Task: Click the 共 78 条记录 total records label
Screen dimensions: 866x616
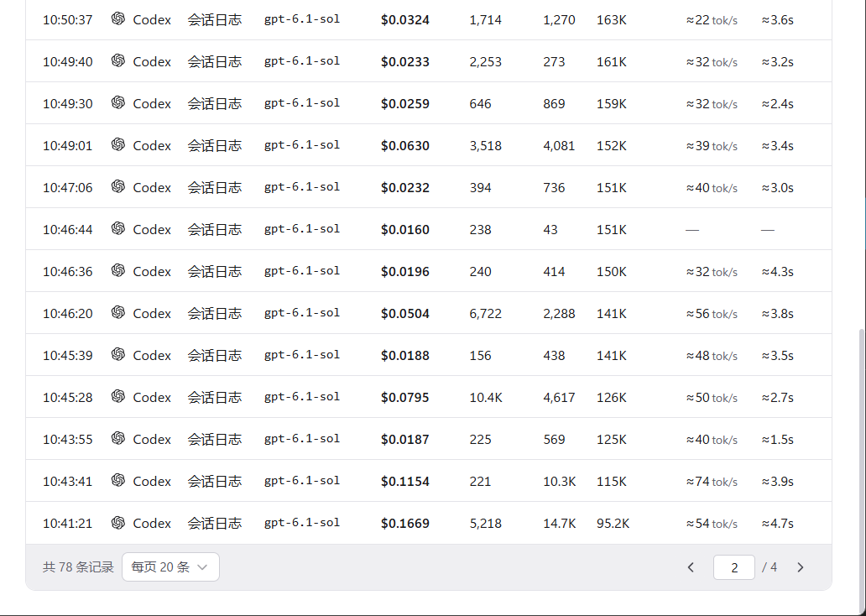Action: point(78,567)
